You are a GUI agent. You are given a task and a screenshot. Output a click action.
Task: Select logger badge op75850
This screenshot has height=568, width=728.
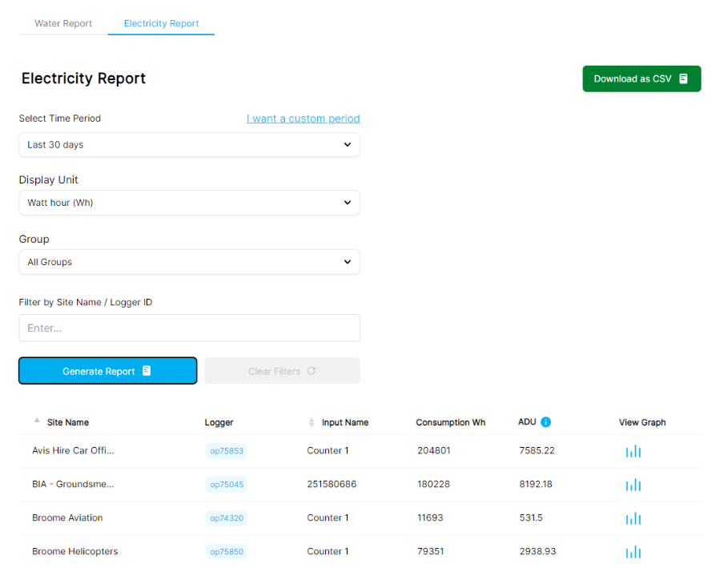tap(227, 552)
